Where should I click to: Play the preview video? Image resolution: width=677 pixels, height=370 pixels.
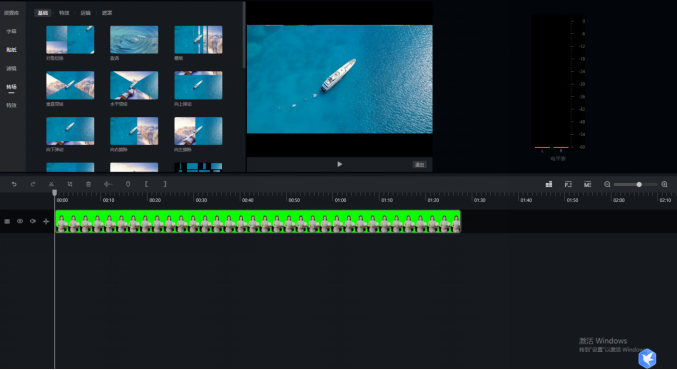[x=339, y=164]
